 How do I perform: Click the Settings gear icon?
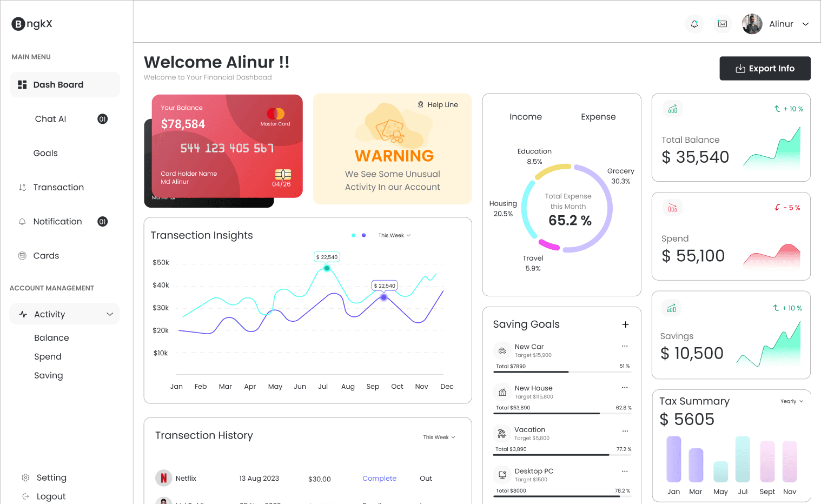(x=25, y=478)
